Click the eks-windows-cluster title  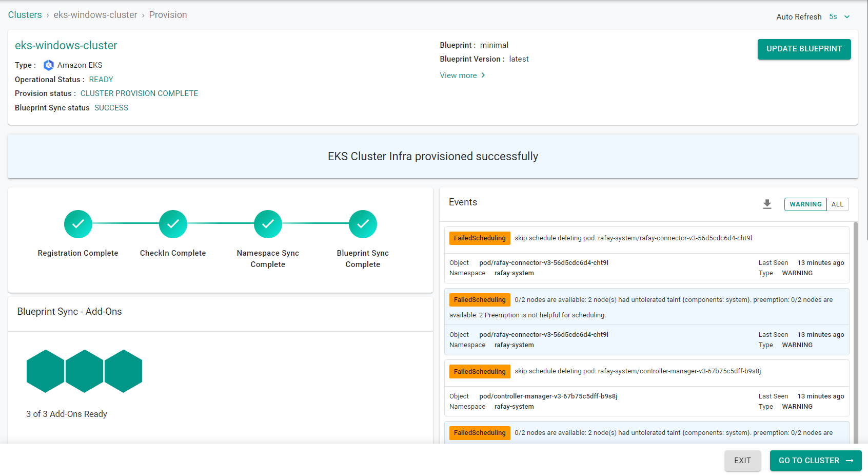click(66, 46)
